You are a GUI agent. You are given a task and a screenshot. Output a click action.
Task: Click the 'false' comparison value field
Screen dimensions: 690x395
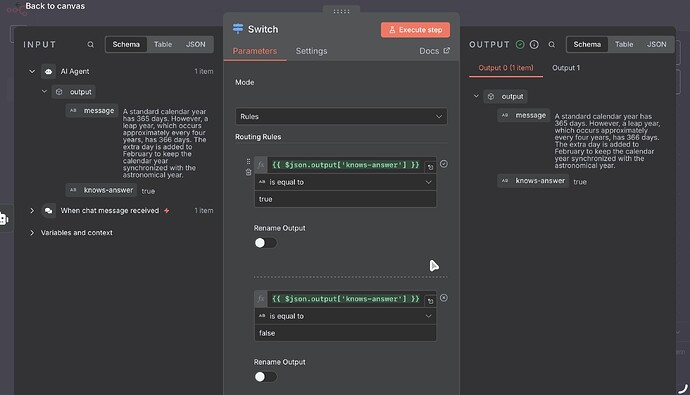(345, 333)
